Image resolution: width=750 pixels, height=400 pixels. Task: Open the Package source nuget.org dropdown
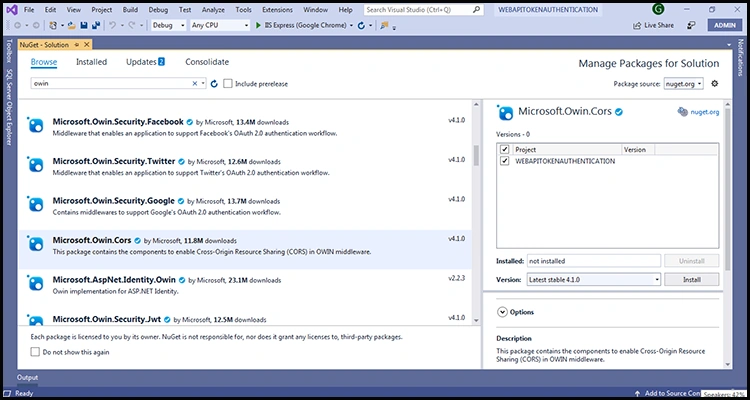(x=684, y=84)
